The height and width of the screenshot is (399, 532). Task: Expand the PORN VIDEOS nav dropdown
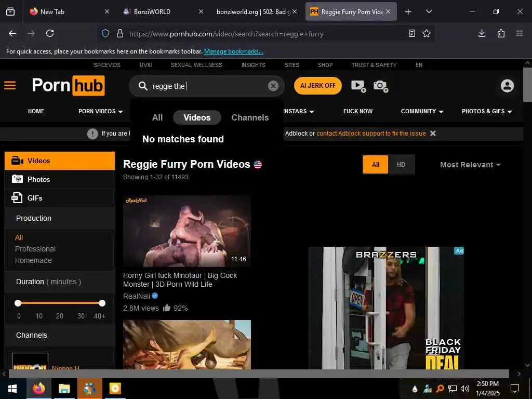click(100, 111)
